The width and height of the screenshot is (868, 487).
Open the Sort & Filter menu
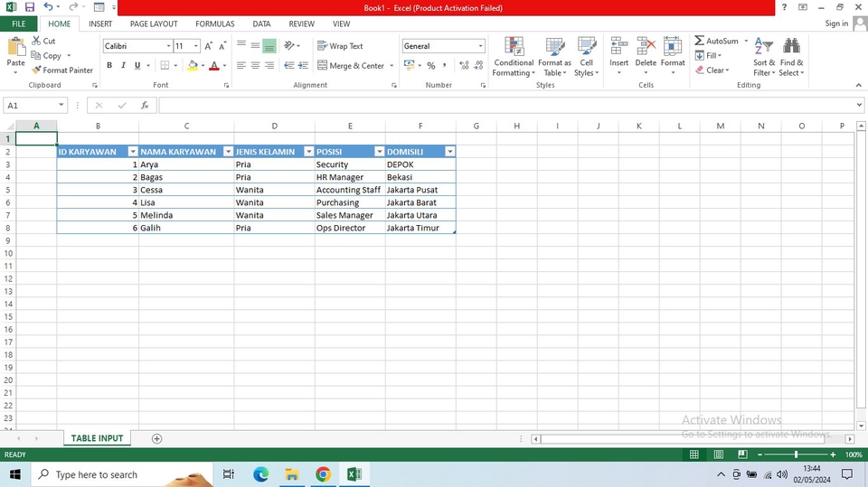tap(764, 56)
